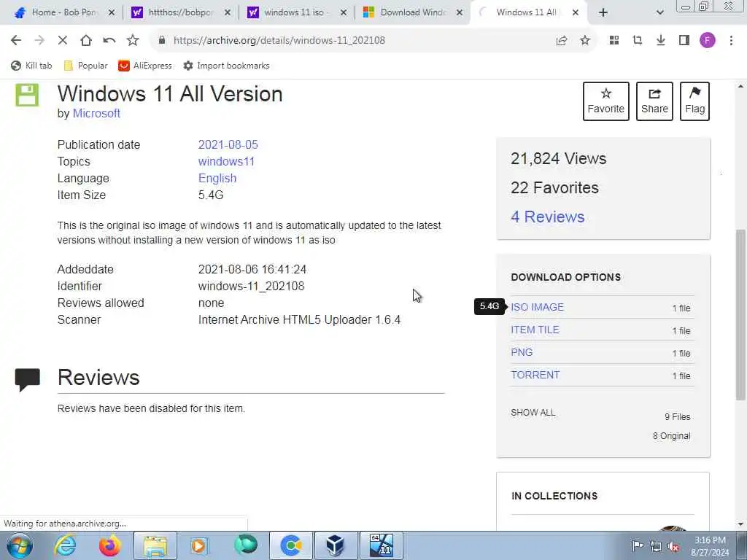747x560 pixels.
Task: Switch to the Home - Bob Pony tab
Action: 64,12
